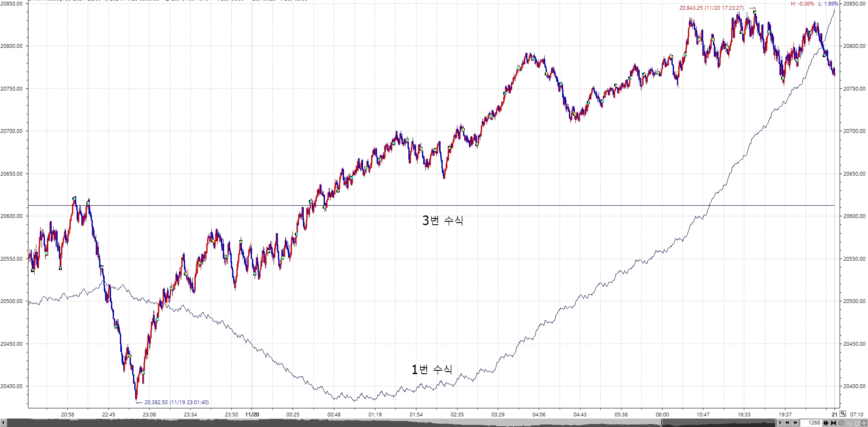The width and height of the screenshot is (868, 427).
Task: Click the rewind double-arrow button
Action: click(787, 423)
